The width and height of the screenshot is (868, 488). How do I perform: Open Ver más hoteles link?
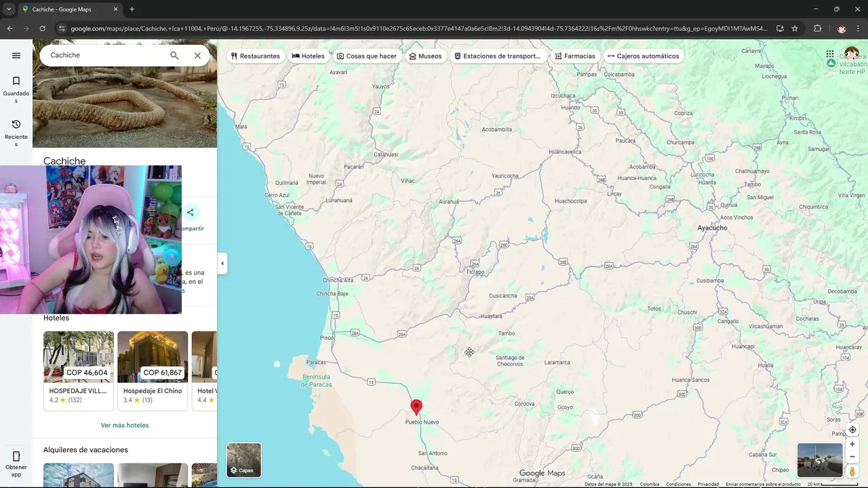click(x=125, y=426)
